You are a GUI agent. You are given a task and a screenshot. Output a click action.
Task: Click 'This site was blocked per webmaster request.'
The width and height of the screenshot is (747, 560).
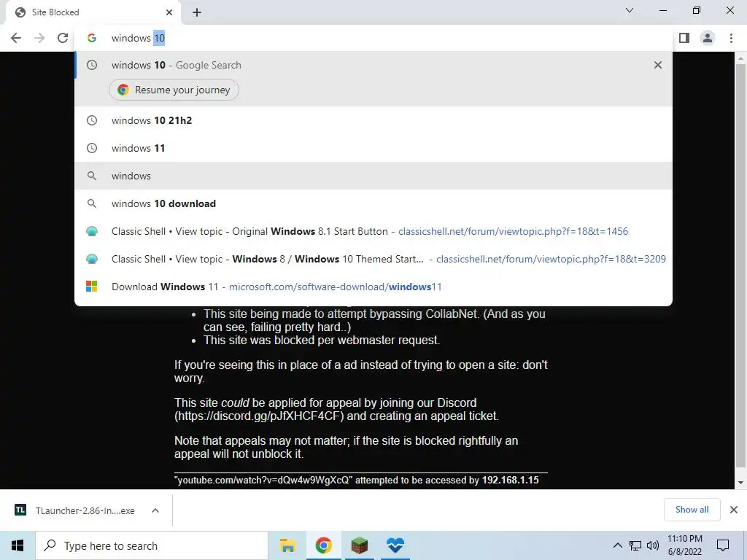322,340
